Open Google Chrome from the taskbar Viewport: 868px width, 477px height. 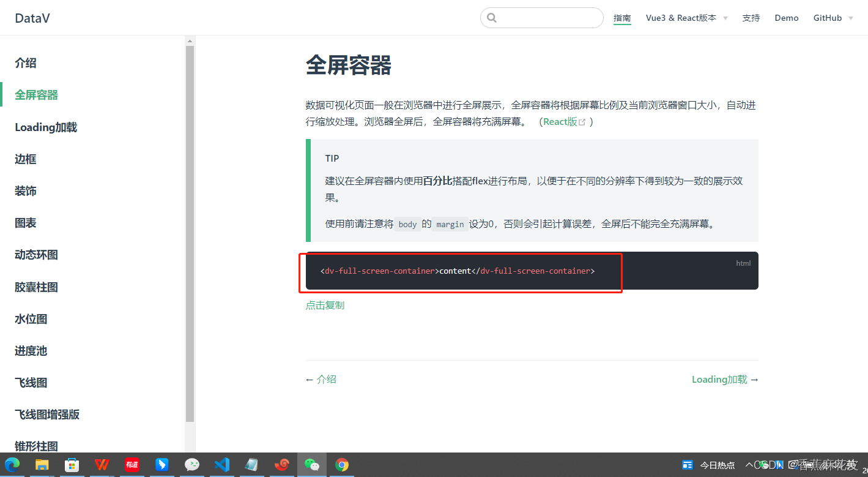[342, 465]
